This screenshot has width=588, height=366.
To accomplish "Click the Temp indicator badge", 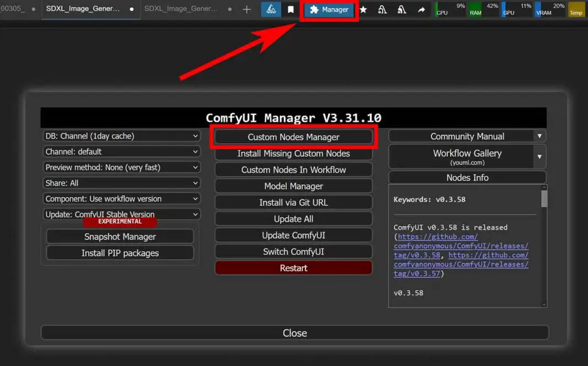I will tap(576, 9).
